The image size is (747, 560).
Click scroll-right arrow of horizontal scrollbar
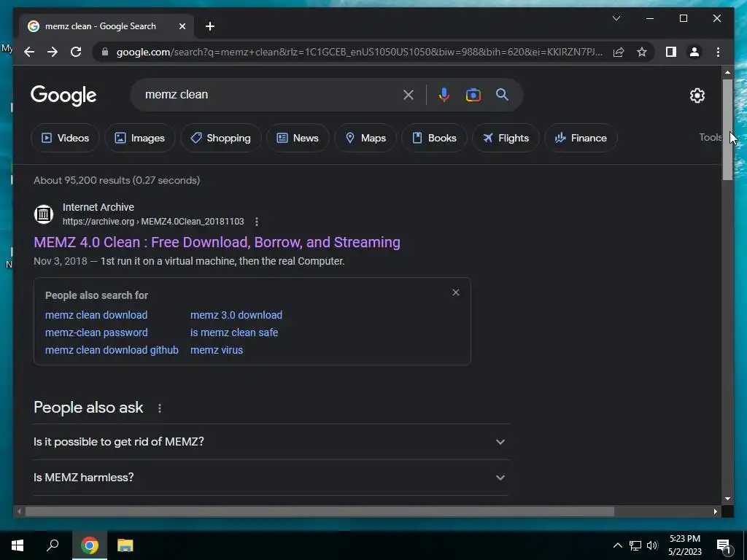click(x=715, y=511)
